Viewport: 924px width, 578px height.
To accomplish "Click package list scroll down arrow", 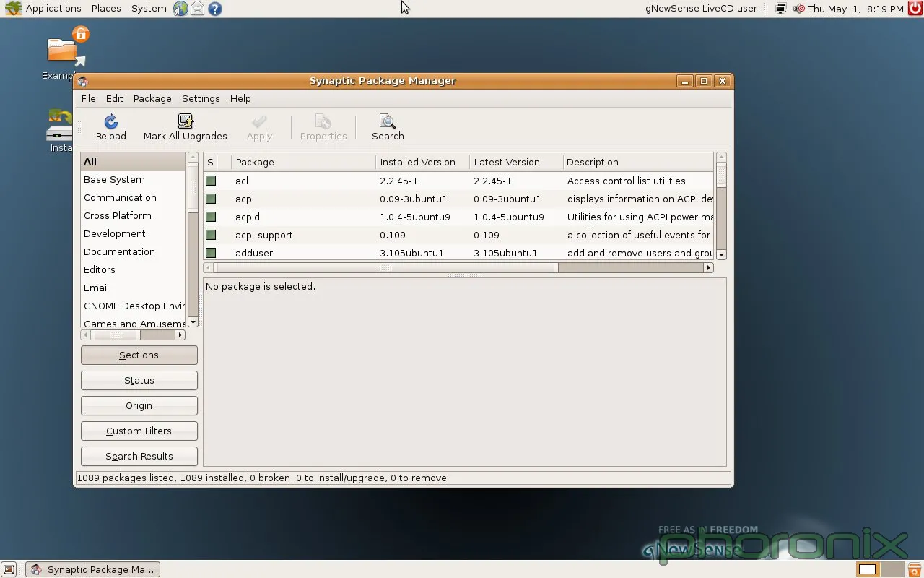I will coord(721,255).
